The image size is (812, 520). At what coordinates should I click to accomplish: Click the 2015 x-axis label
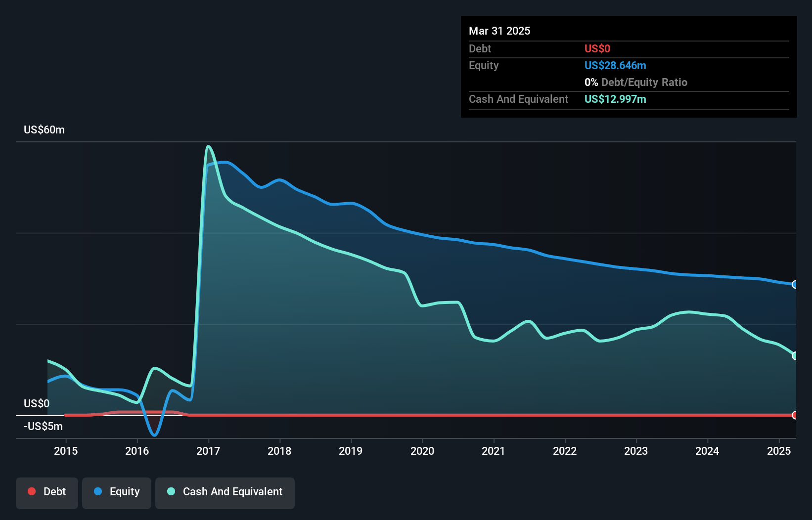[66, 451]
